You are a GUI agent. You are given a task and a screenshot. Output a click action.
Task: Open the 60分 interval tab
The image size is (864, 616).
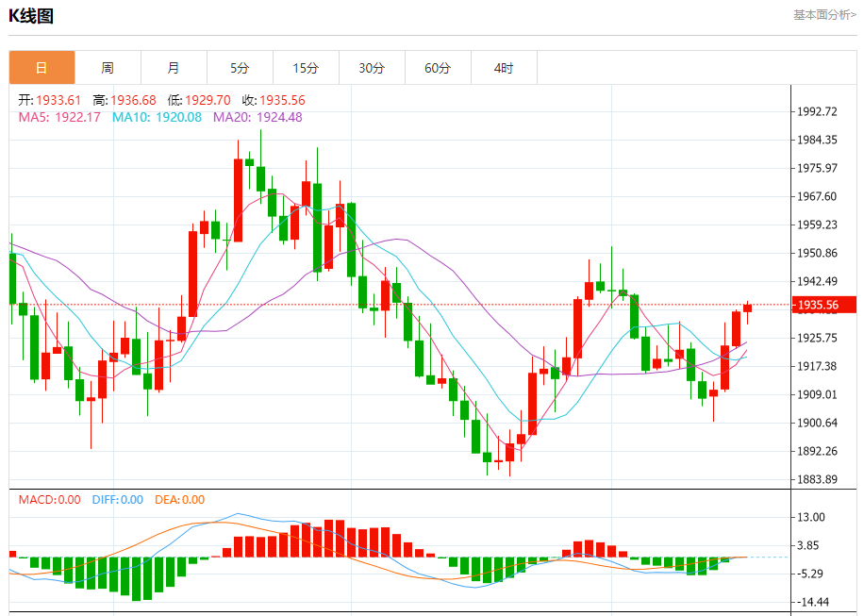[x=438, y=68]
